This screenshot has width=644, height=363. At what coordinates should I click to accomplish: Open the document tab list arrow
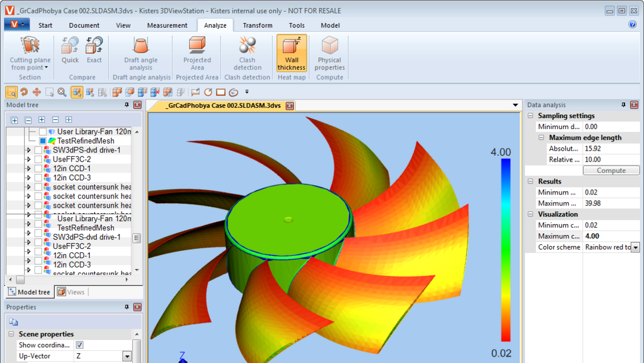[x=515, y=105]
